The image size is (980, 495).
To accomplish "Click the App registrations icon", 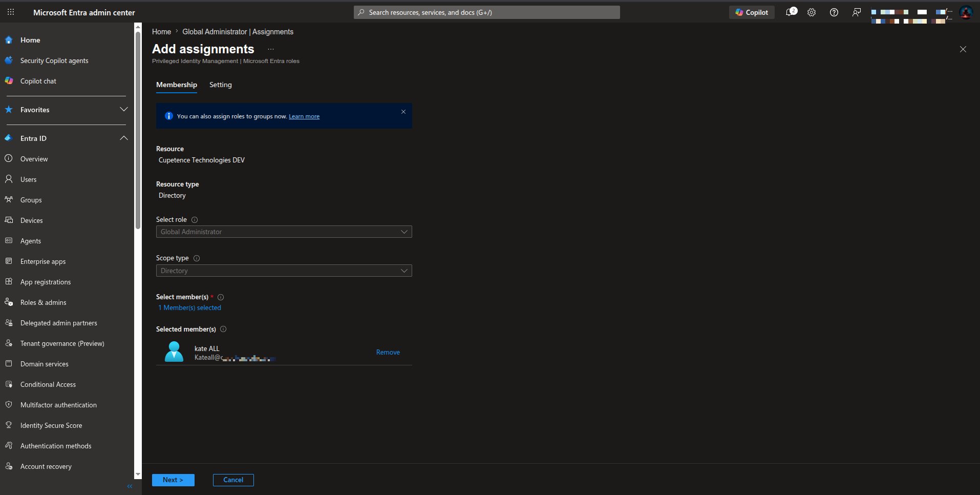I will click(x=9, y=282).
